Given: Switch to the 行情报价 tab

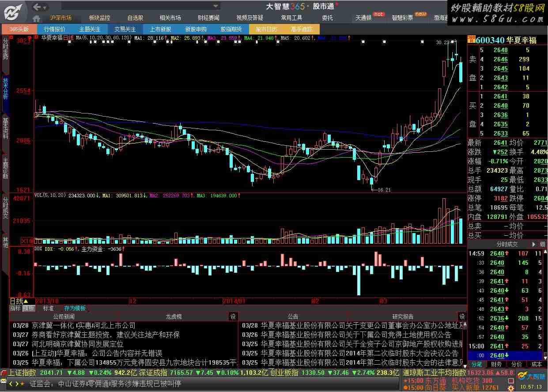Looking at the screenshot, I should point(54,29).
